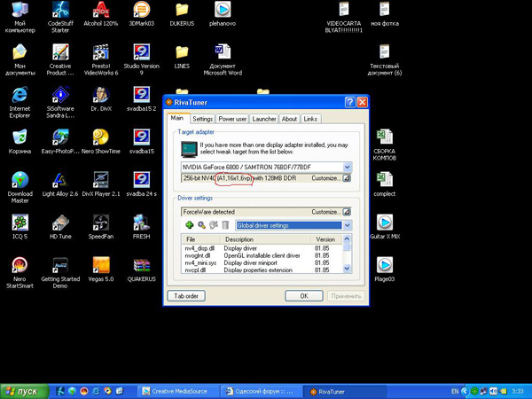Expand the Global driver settings dropdown
Viewport: 532px width, 399px height.
(346, 226)
